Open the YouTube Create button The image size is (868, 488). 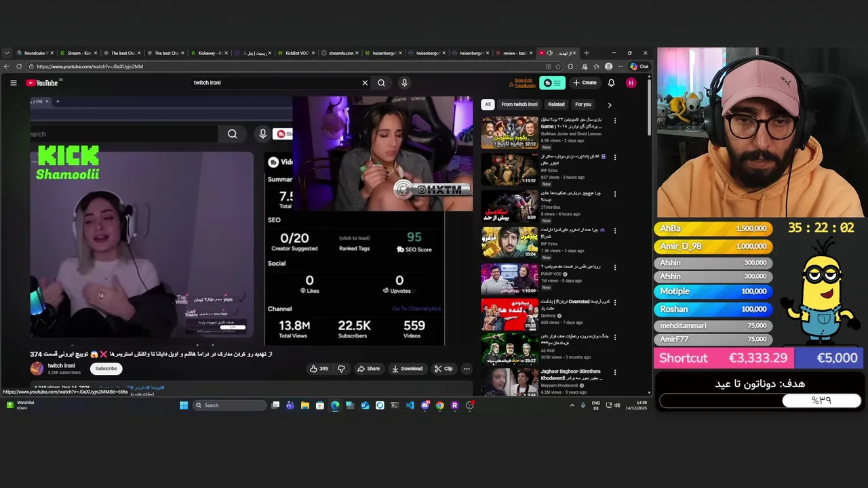585,83
